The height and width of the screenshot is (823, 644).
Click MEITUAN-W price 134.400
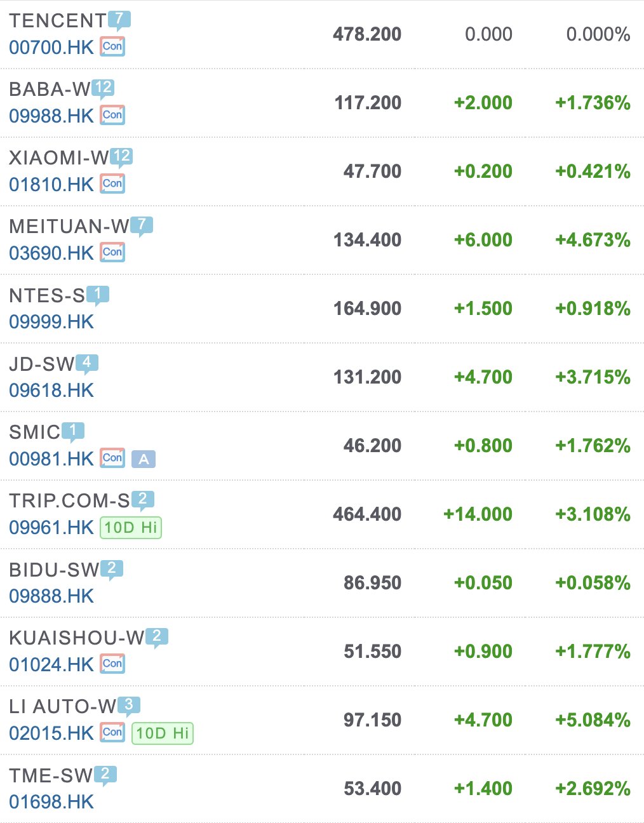pos(367,240)
